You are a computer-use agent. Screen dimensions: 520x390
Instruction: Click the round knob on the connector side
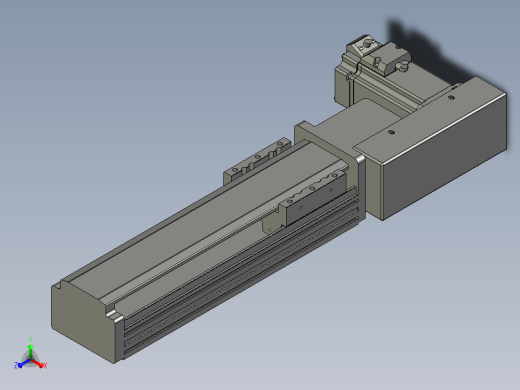click(403, 68)
